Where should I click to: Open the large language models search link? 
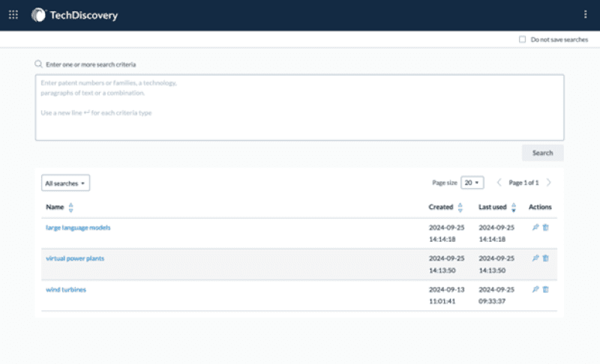pos(78,227)
